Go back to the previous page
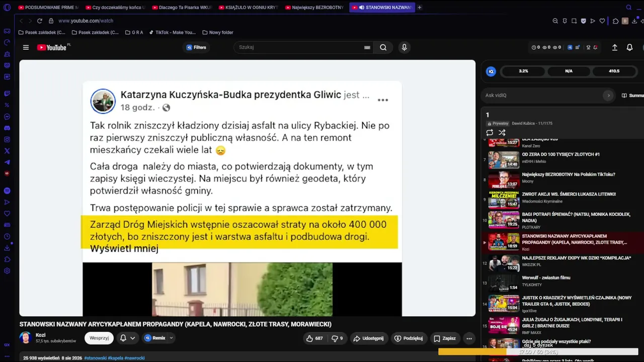644x362 pixels. 21,21
